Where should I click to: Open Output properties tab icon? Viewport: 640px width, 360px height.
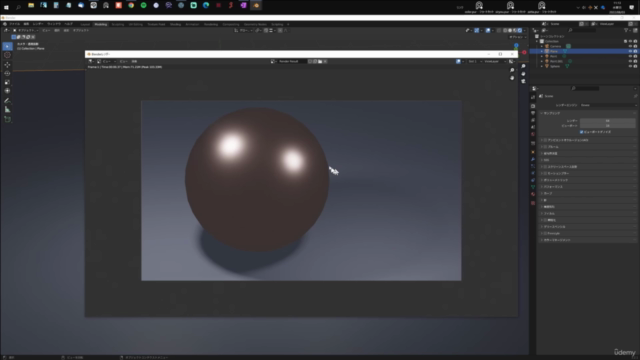click(533, 113)
